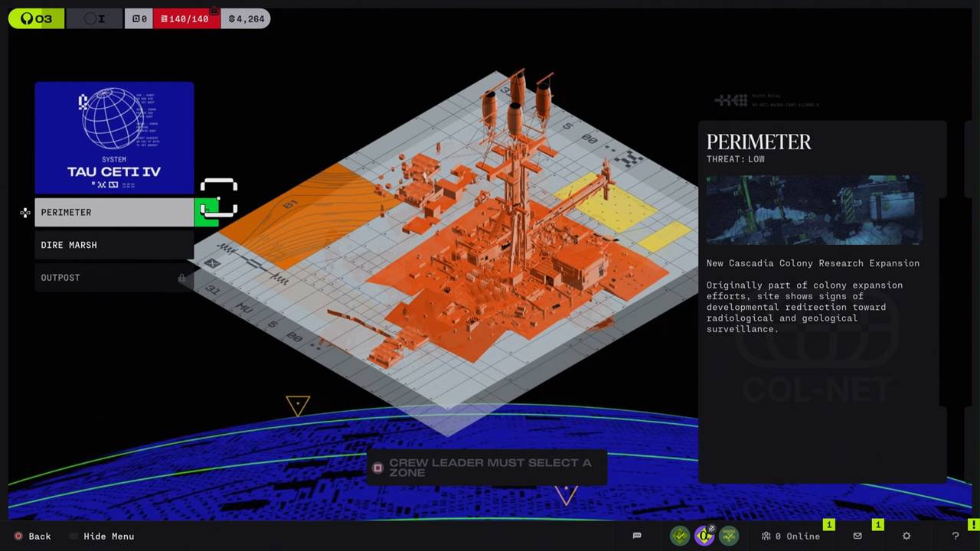This screenshot has height=551, width=980.
Task: Select the Dire Marsh zone
Action: coord(113,245)
